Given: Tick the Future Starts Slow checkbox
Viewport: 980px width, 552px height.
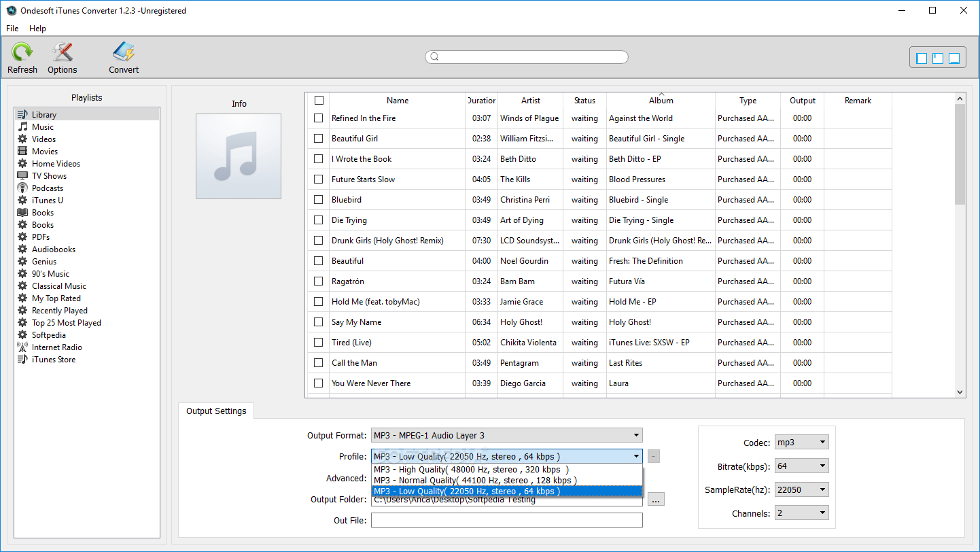Looking at the screenshot, I should click(318, 179).
